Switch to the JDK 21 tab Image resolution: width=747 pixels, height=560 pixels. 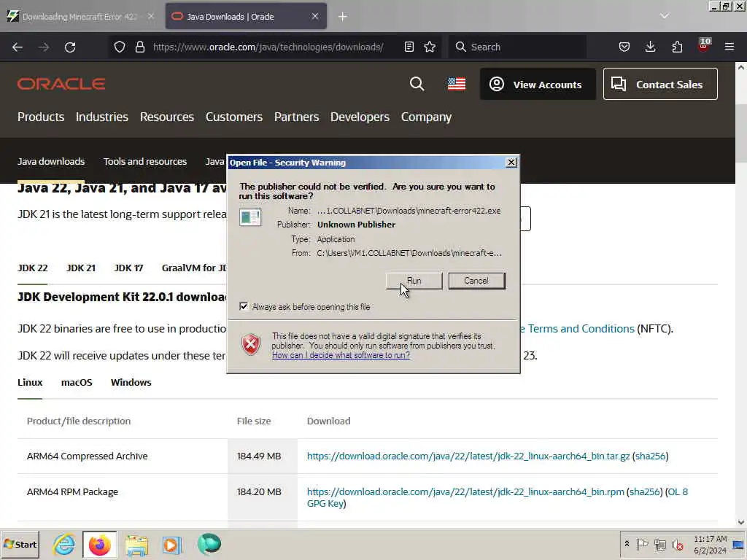[x=81, y=268]
